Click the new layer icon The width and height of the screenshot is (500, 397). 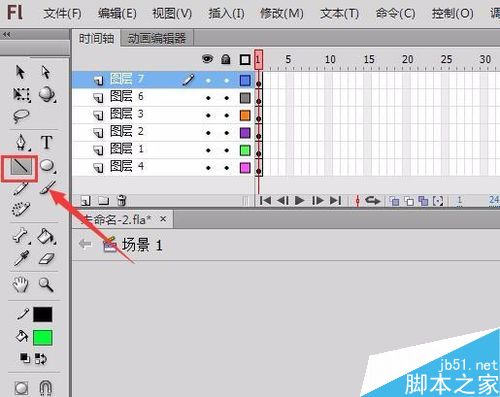86,201
